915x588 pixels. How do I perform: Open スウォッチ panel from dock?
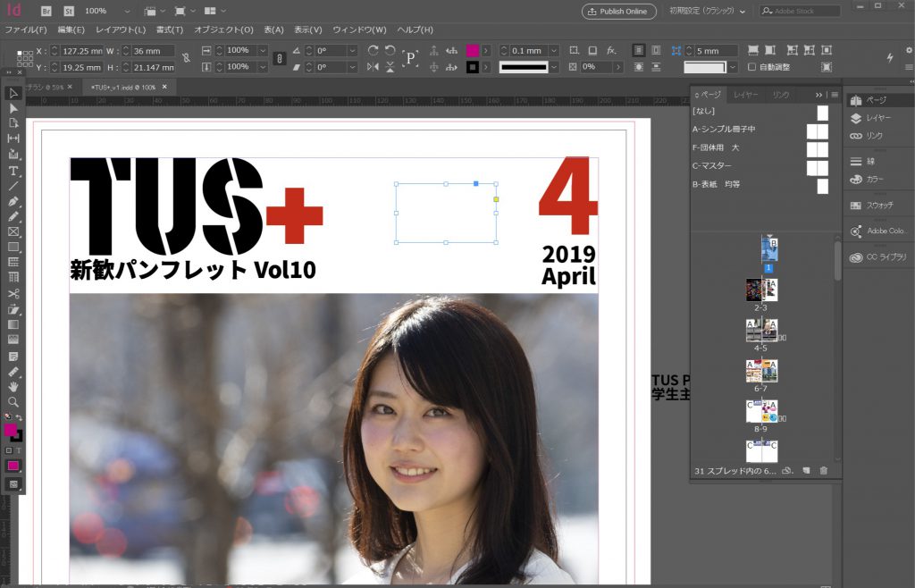pyautogui.click(x=873, y=206)
